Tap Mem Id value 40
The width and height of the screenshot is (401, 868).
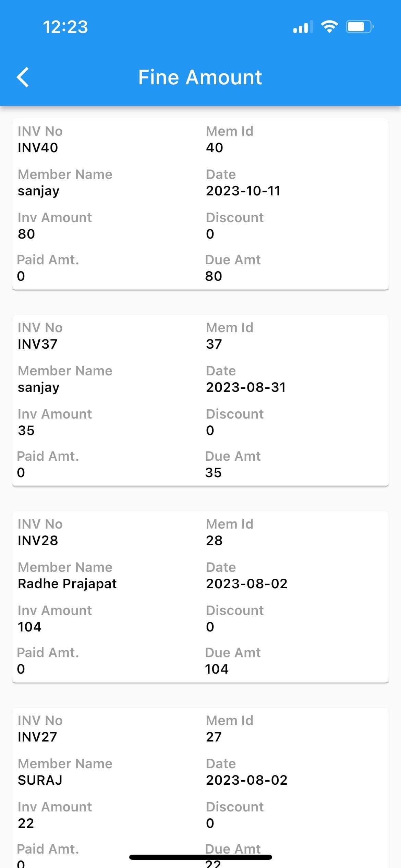pos(214,148)
